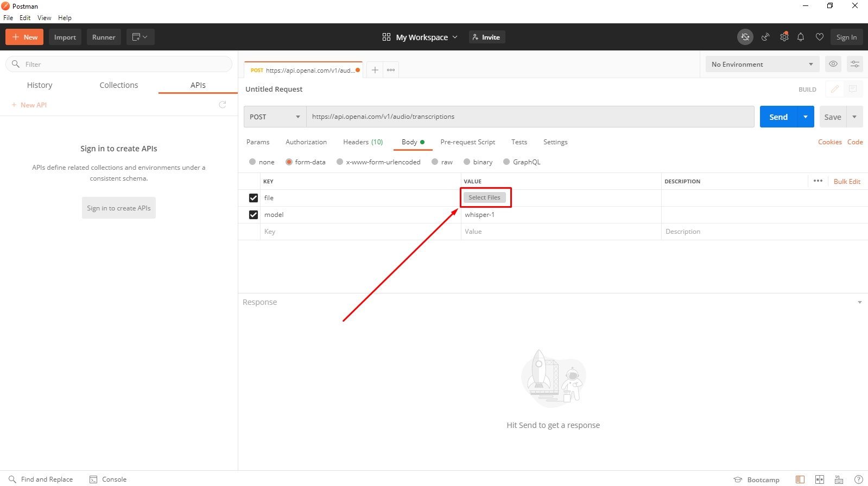
Task: Click the Import button
Action: click(65, 37)
